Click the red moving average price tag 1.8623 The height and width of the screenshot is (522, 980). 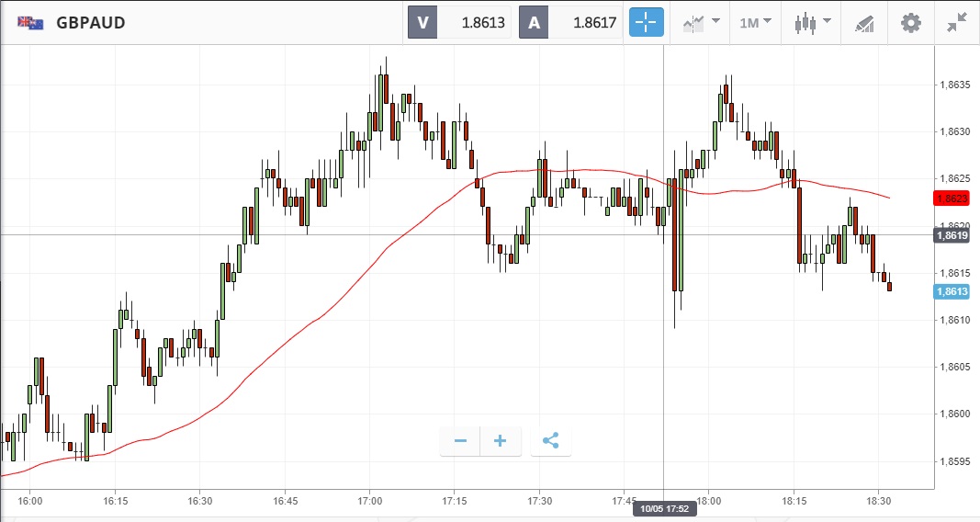pos(951,199)
